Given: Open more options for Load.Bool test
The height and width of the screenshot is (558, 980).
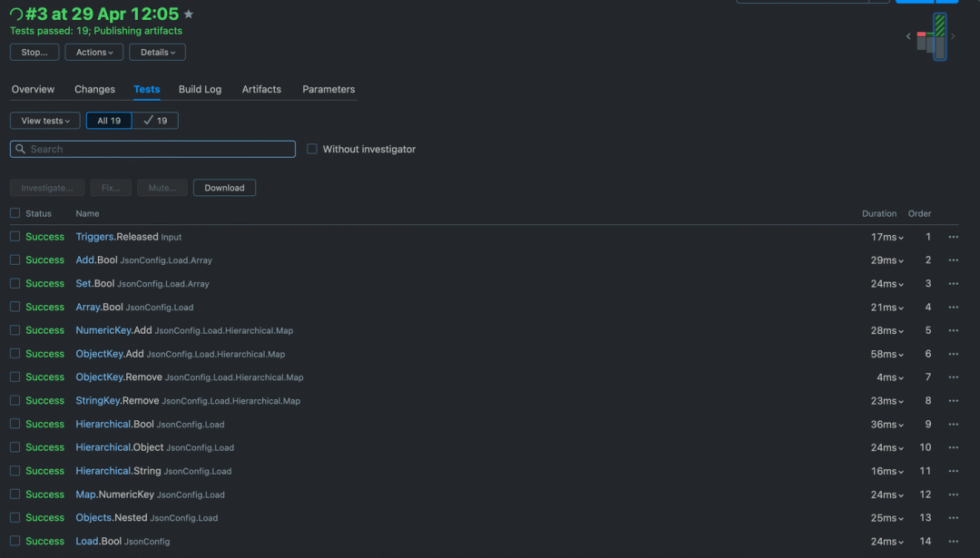Looking at the screenshot, I should [x=953, y=541].
